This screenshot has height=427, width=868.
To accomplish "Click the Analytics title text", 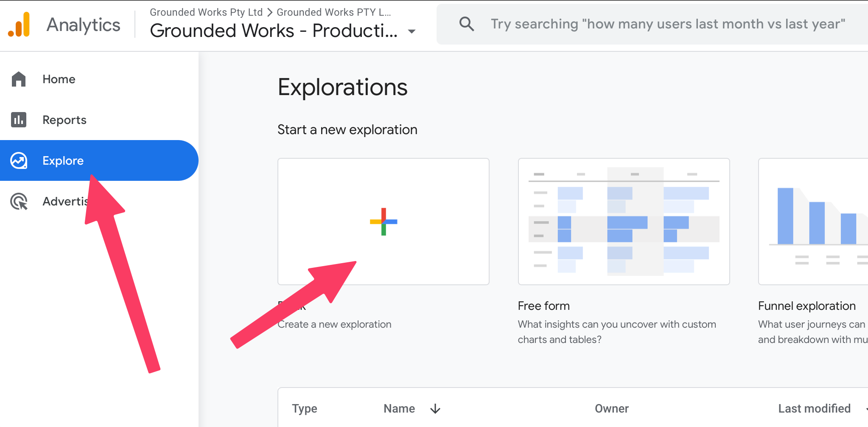I will click(84, 25).
